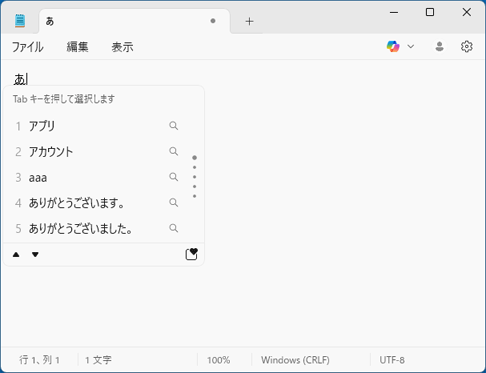Image resolution: width=486 pixels, height=373 pixels.
Task: Add a new tab with the plus button
Action: coord(249,22)
